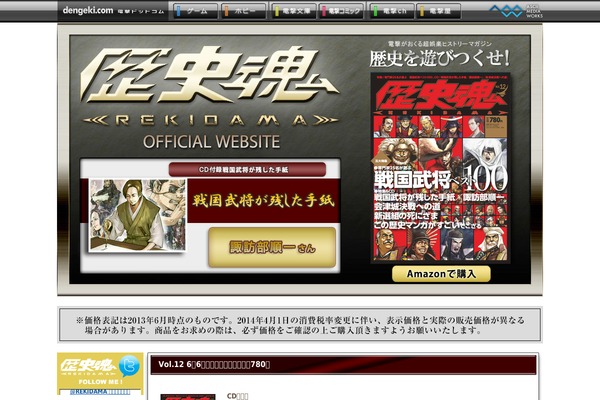
Task: Open the 電撃屋 navigation tab
Action: 439,11
